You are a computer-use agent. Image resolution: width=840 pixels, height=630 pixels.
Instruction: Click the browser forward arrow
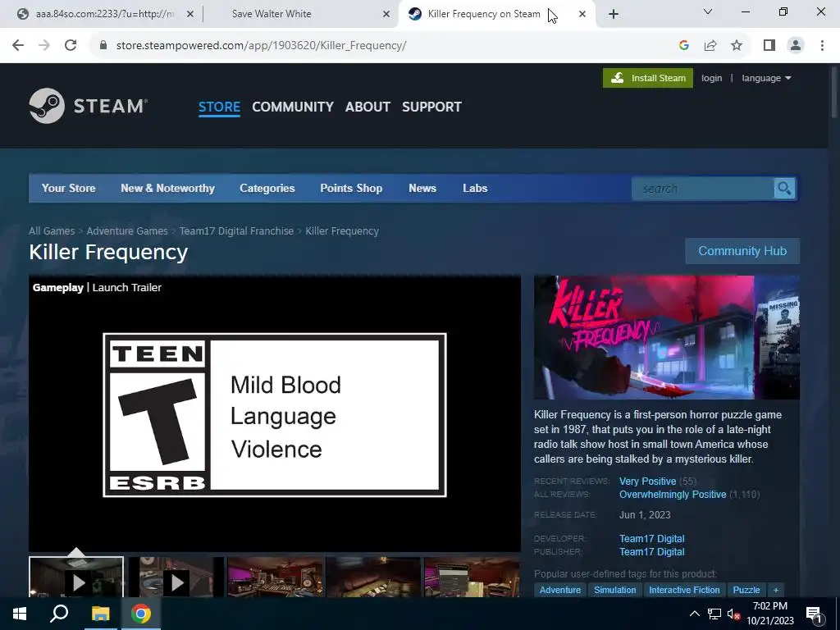point(44,46)
